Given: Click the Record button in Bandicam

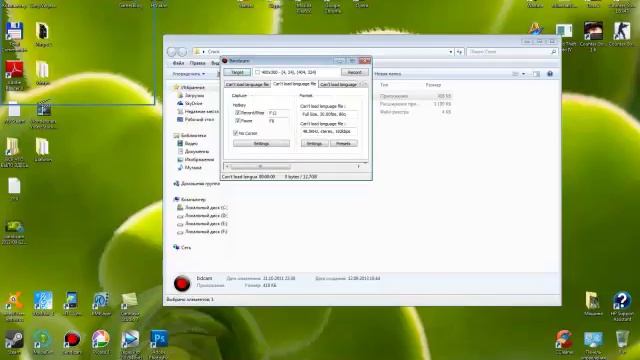Looking at the screenshot, I should [354, 72].
